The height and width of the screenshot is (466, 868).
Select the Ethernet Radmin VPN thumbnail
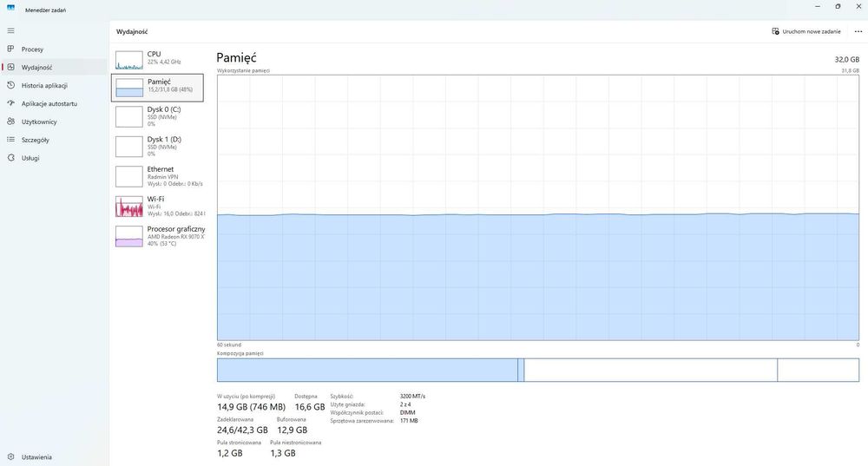[x=129, y=176]
